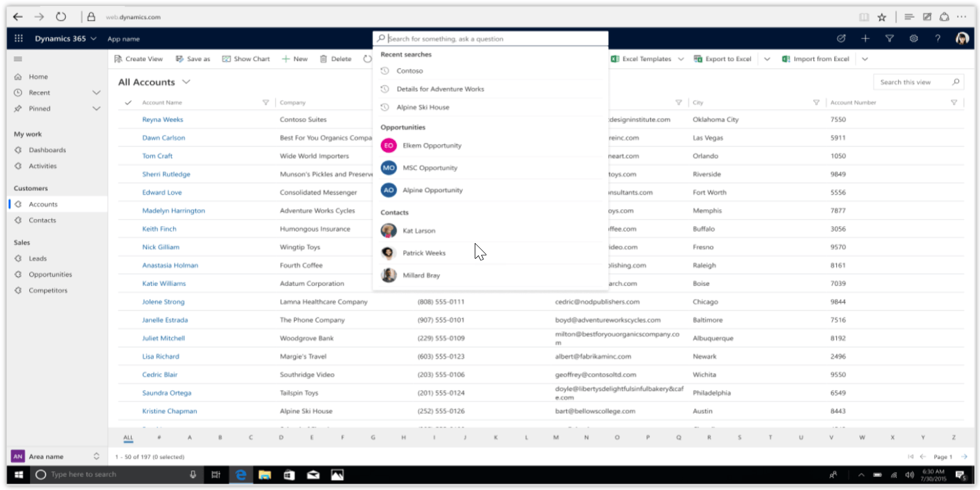The height and width of the screenshot is (490, 980).
Task: Click the New record command
Action: pos(294,59)
